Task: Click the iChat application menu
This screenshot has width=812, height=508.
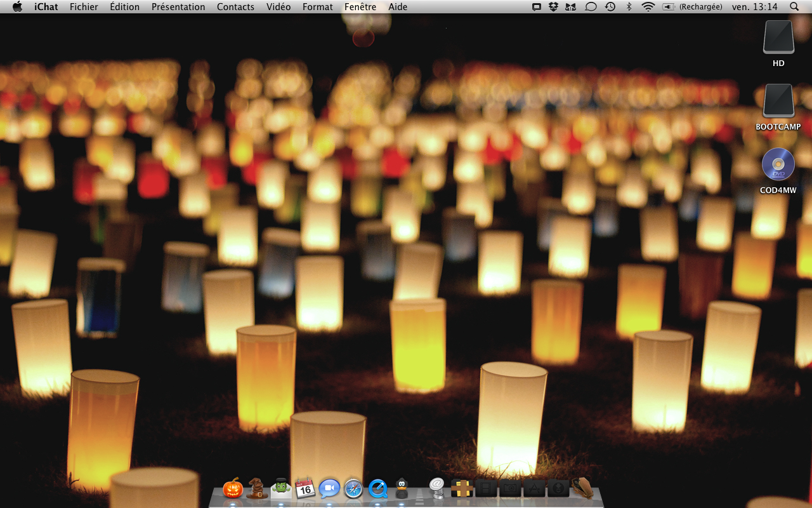Action: [46, 7]
